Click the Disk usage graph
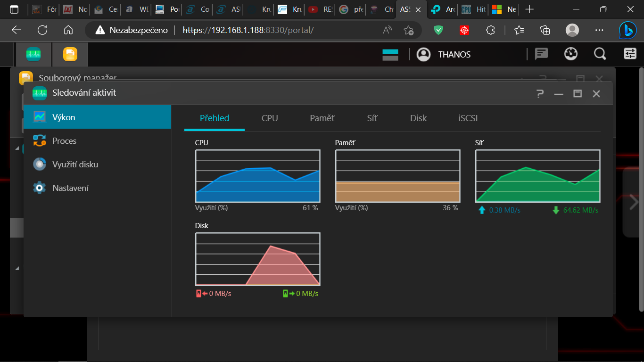 (x=257, y=259)
